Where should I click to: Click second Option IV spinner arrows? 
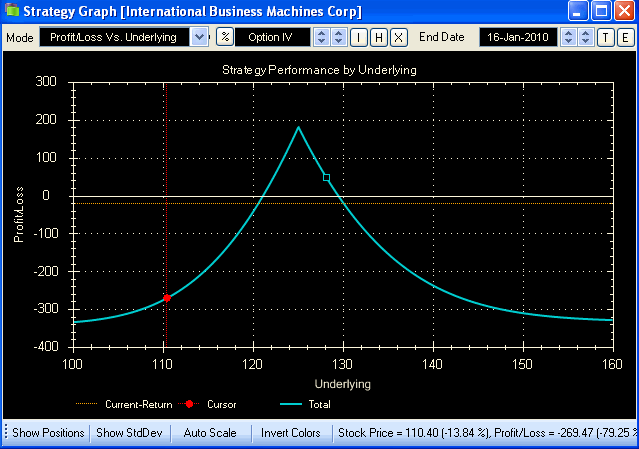click(x=338, y=37)
